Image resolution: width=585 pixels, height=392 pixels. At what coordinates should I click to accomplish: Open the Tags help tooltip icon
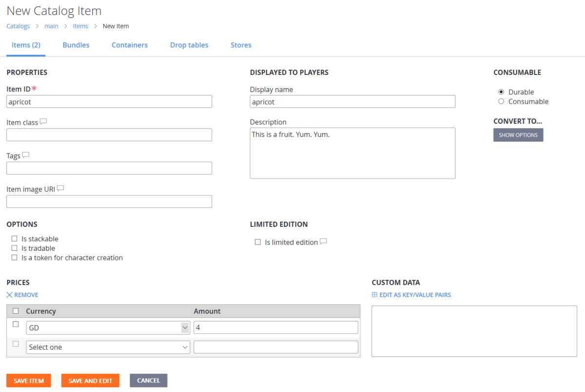pyautogui.click(x=26, y=155)
